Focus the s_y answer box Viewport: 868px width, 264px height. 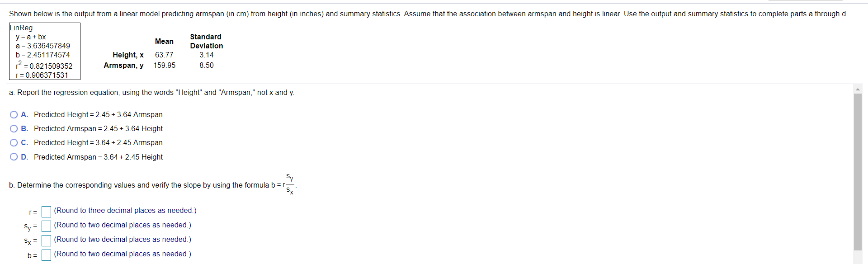(46, 226)
